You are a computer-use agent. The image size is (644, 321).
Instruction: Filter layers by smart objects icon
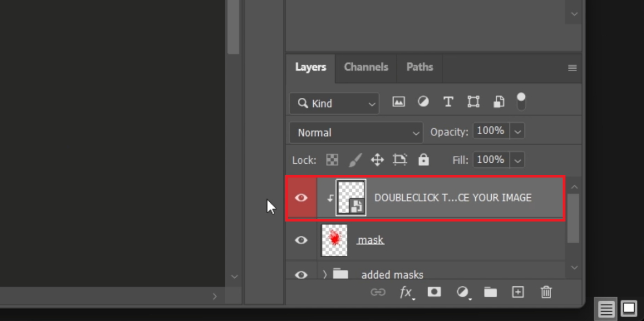(498, 102)
